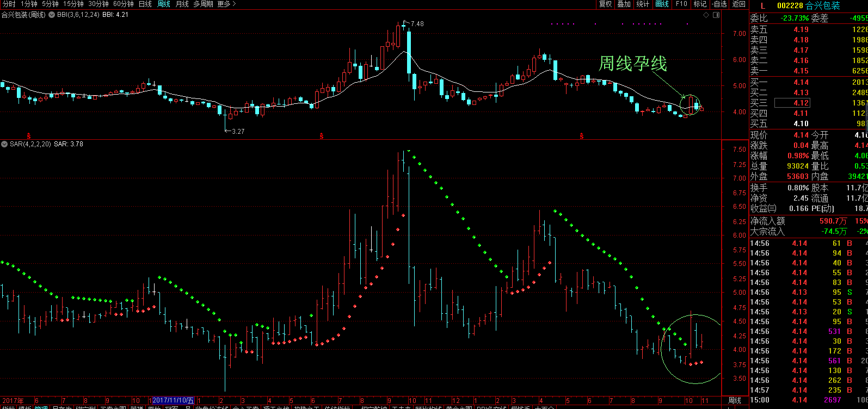
Task: Click the 涨幅 0.98% value
Action: coord(798,156)
